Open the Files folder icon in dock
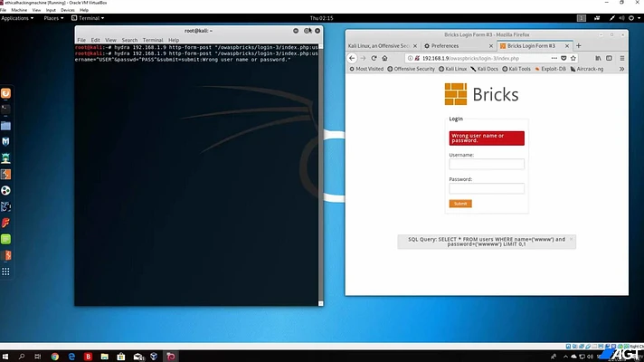644x362 pixels. [x=5, y=126]
